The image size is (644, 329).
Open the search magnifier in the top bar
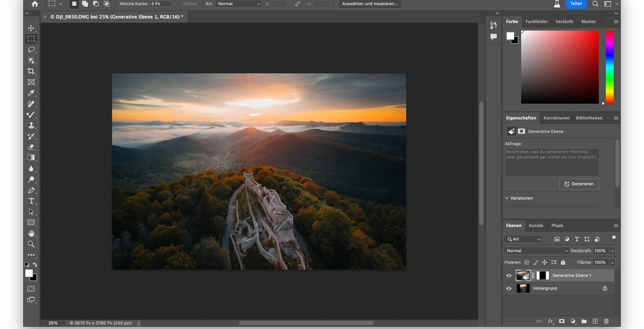tap(595, 4)
